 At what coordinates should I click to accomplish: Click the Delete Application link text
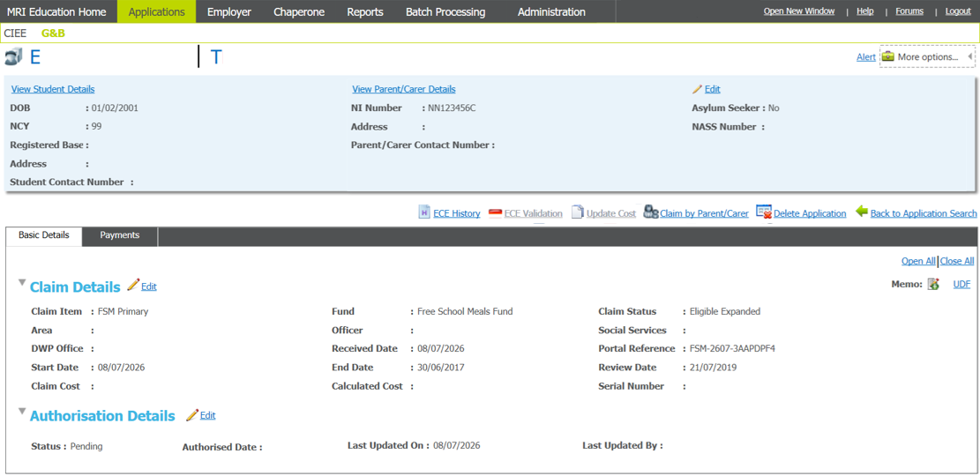pyautogui.click(x=810, y=213)
